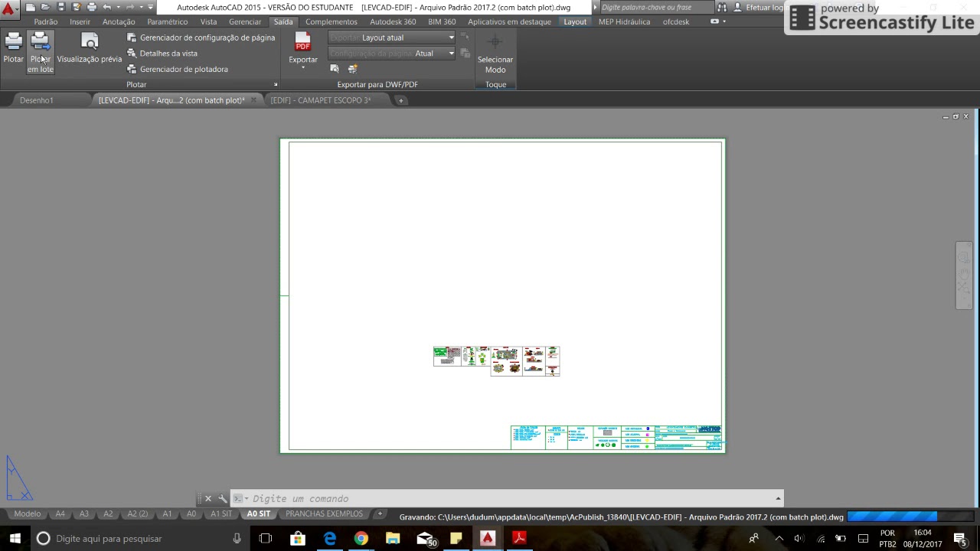The height and width of the screenshot is (551, 980).
Task: Click the Exportar PDF icon
Action: (x=303, y=43)
